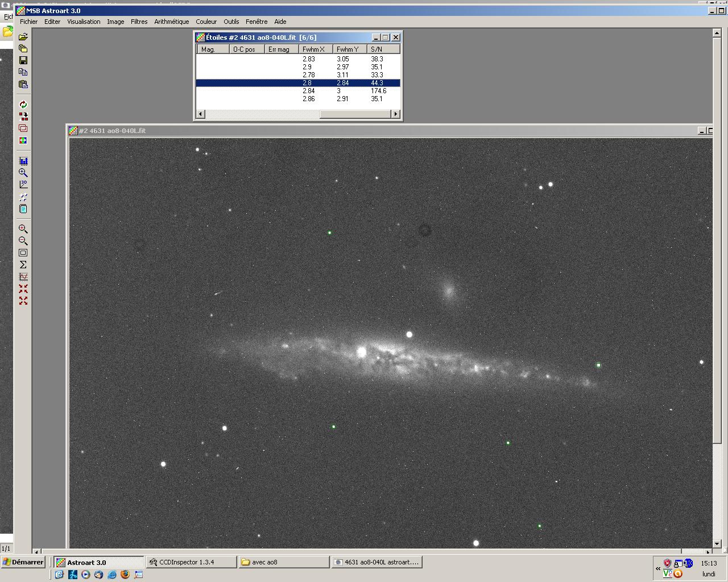Sort by the Fwhm X column header
The image size is (728, 582).
[x=316, y=49]
